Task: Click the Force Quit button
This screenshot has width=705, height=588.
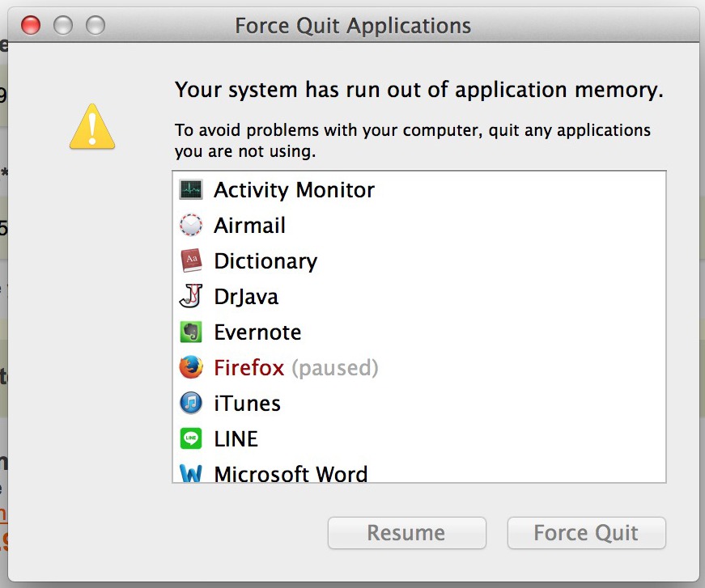Action: pos(586,533)
